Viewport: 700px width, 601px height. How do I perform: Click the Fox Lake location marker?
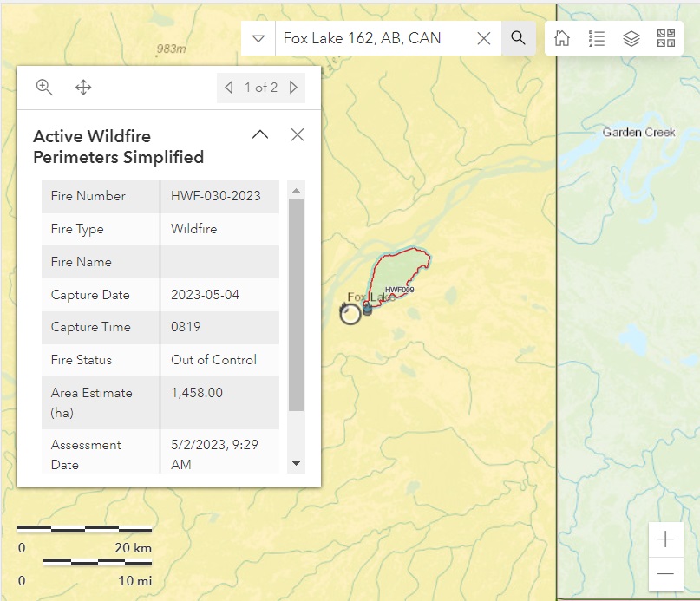(x=350, y=314)
